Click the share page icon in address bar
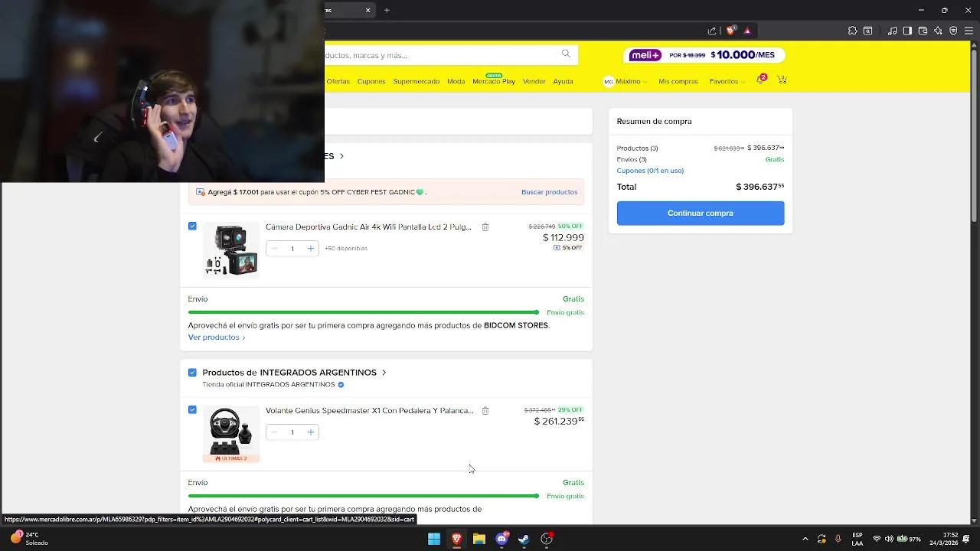The height and width of the screenshot is (551, 980). pyautogui.click(x=712, y=31)
